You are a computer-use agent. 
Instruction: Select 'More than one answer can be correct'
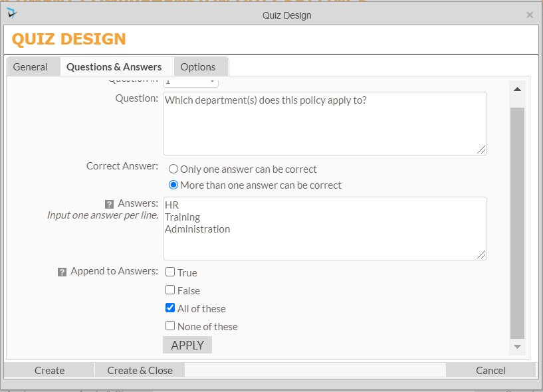coord(173,185)
